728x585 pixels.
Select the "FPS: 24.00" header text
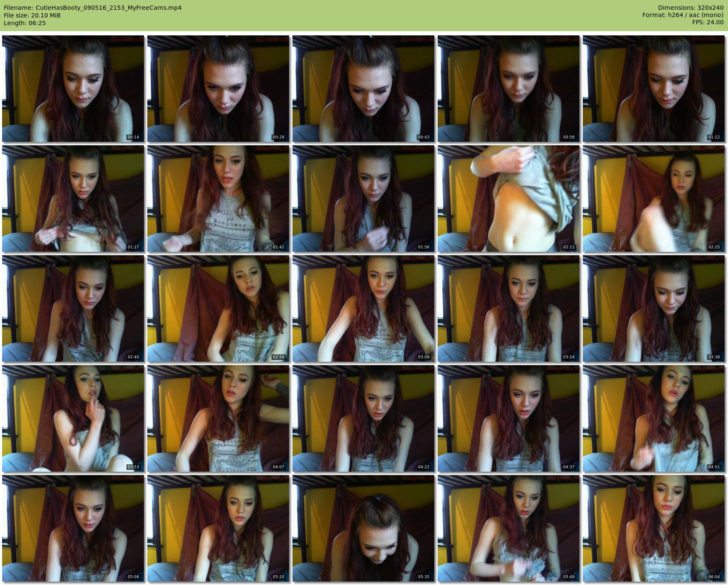[x=708, y=23]
